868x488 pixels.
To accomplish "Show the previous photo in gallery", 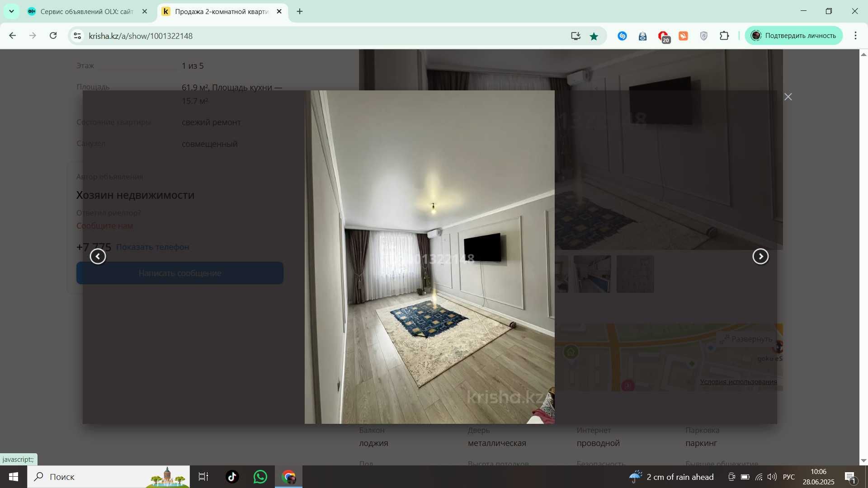I will [x=98, y=257].
